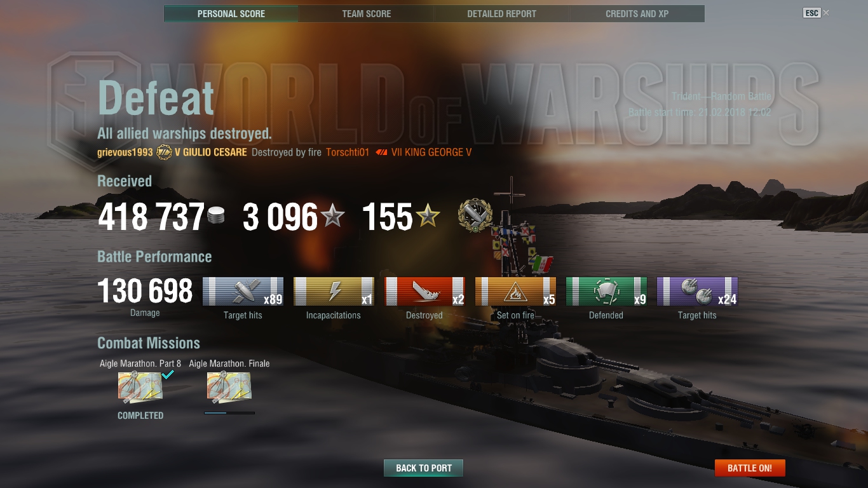Switch to the Detailed Report tab
Screen dimensions: 868x488
coord(502,13)
